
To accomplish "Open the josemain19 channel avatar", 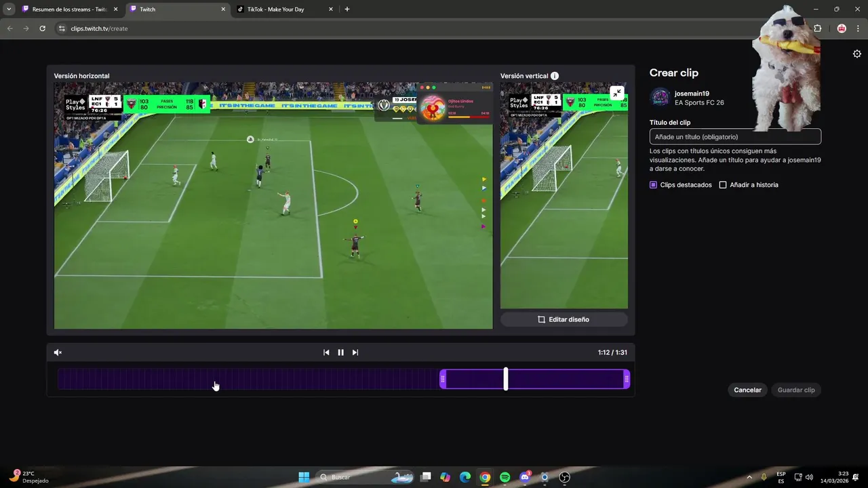I will coord(660,98).
